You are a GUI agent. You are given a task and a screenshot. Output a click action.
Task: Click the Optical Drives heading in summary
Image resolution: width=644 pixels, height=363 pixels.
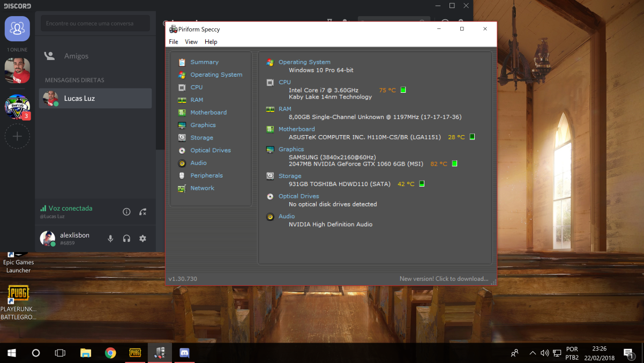coord(299,196)
